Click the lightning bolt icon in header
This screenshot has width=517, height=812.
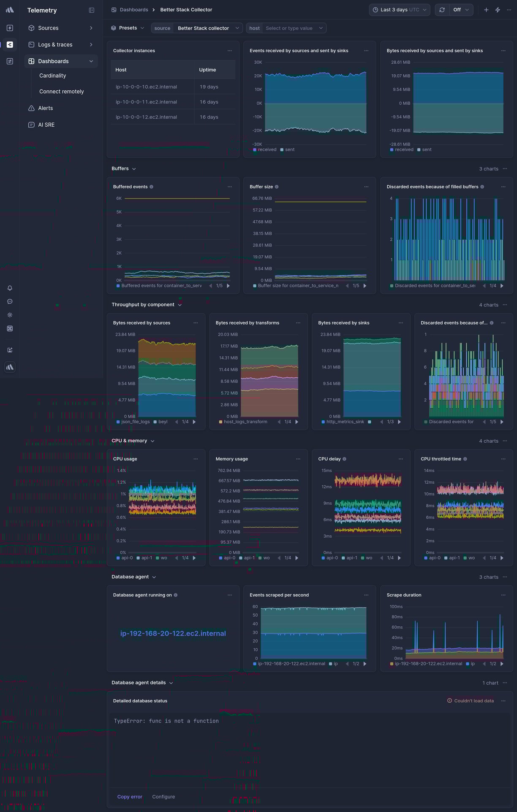click(498, 10)
